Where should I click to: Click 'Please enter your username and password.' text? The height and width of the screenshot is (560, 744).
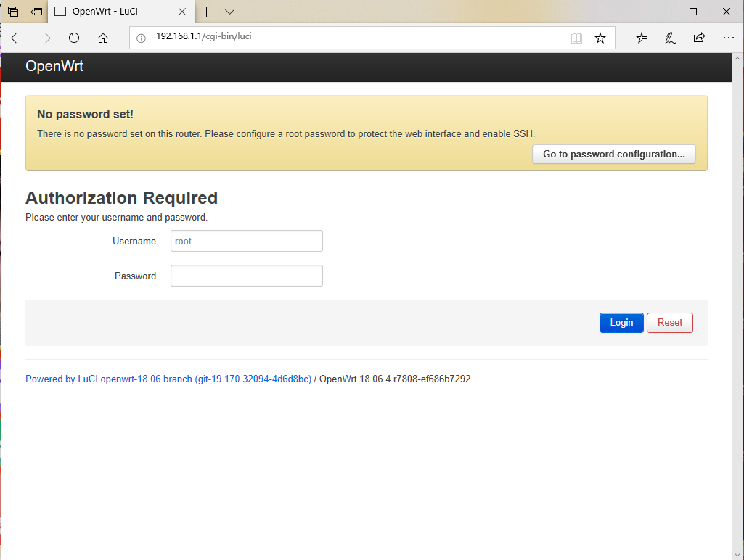(117, 217)
